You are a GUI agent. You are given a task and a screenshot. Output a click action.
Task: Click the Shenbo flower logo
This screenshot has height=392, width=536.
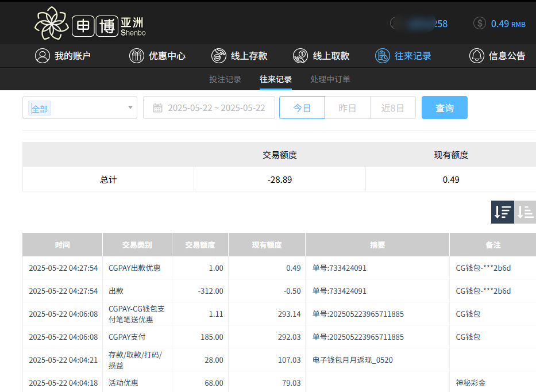point(51,23)
